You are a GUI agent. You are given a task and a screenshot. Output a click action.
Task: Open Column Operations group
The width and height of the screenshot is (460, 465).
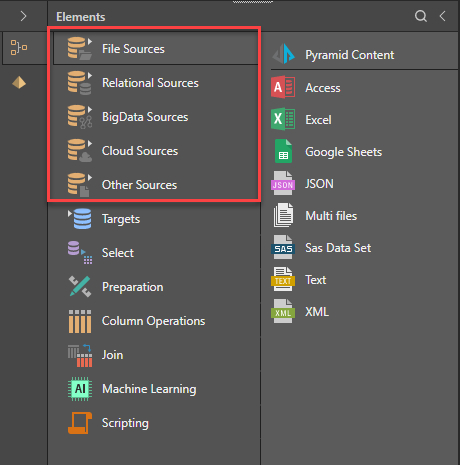click(x=154, y=321)
